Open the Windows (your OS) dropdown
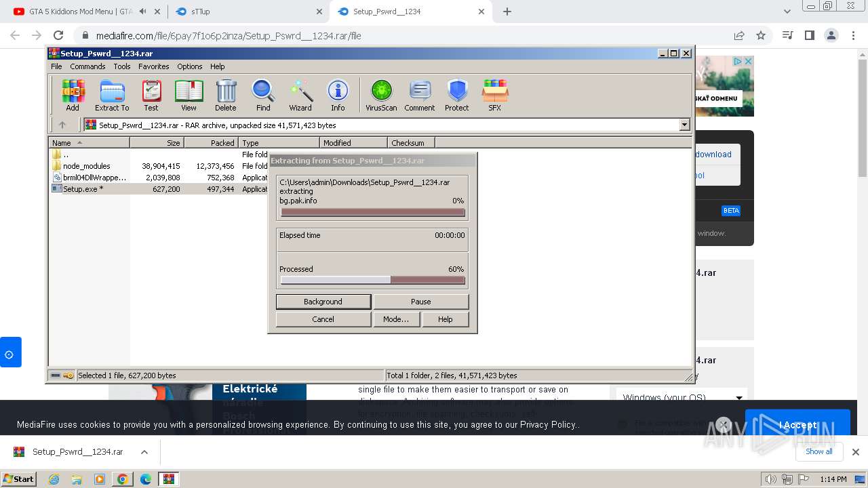 coord(682,397)
